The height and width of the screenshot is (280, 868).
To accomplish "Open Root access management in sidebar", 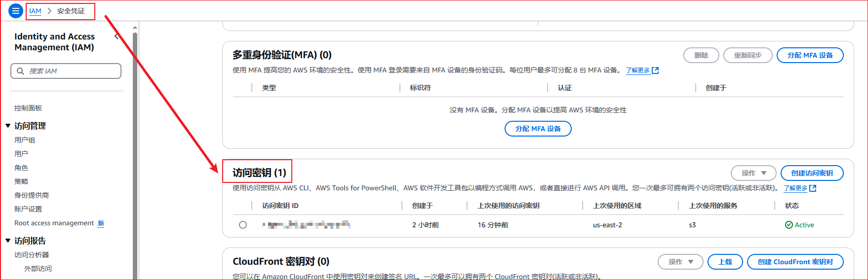I will point(54,223).
